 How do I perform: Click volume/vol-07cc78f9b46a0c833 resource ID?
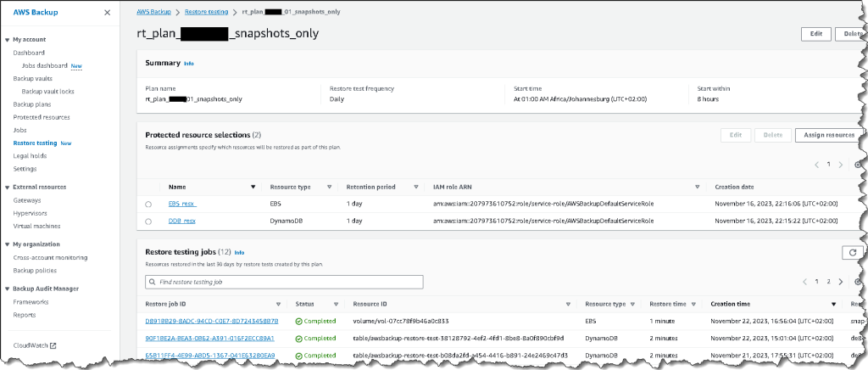401,321
